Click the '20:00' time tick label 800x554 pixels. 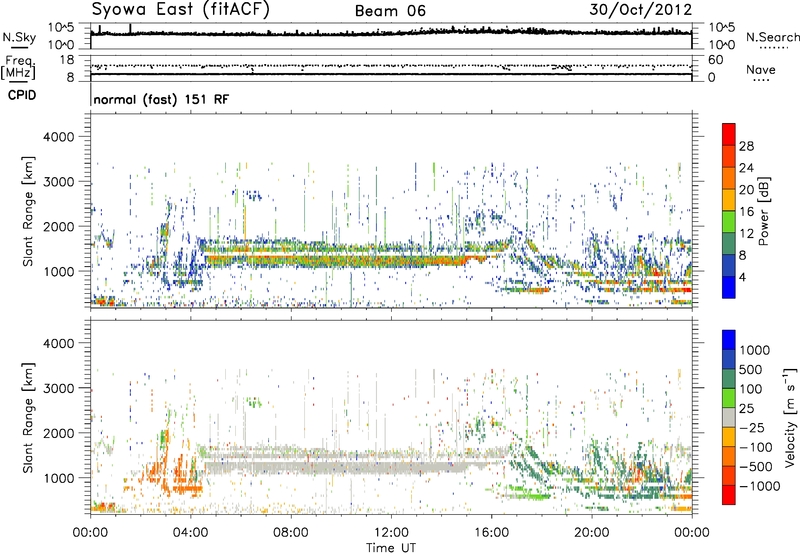coord(591,533)
